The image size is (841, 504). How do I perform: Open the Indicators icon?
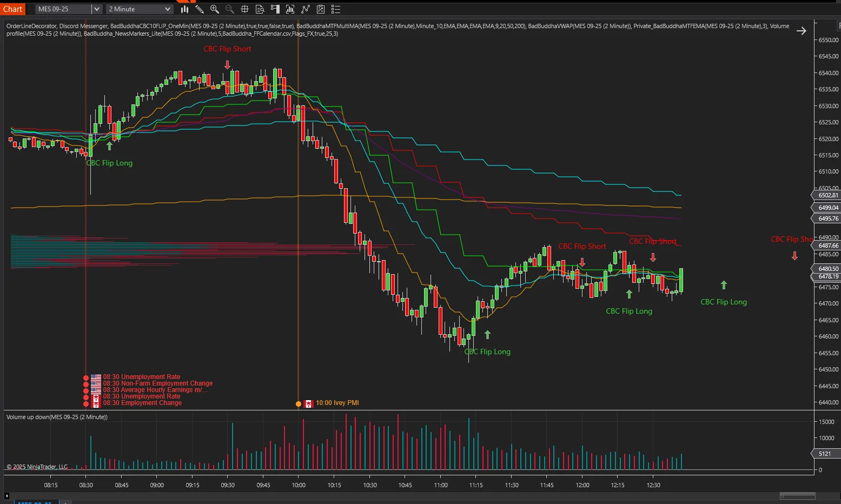point(306,9)
